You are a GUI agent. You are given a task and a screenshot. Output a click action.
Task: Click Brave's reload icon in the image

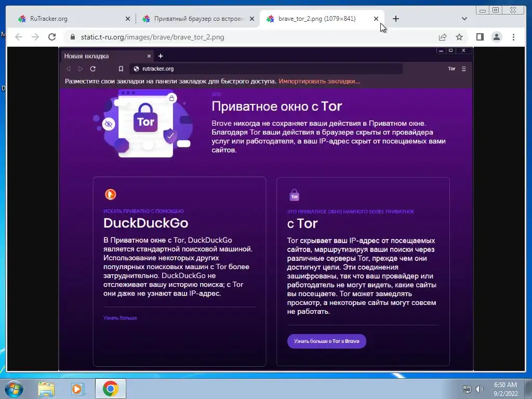pos(92,69)
